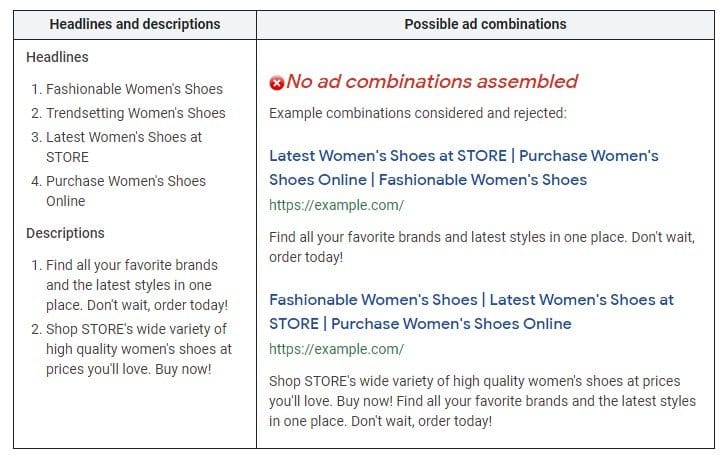
Task: Click headline 2 'Trendsetting Women's Shoes'
Action: pyautogui.click(x=135, y=113)
